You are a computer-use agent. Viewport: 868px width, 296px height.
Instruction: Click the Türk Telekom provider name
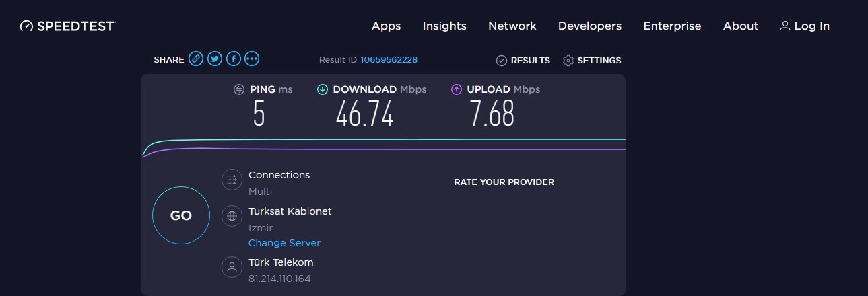pyautogui.click(x=281, y=262)
